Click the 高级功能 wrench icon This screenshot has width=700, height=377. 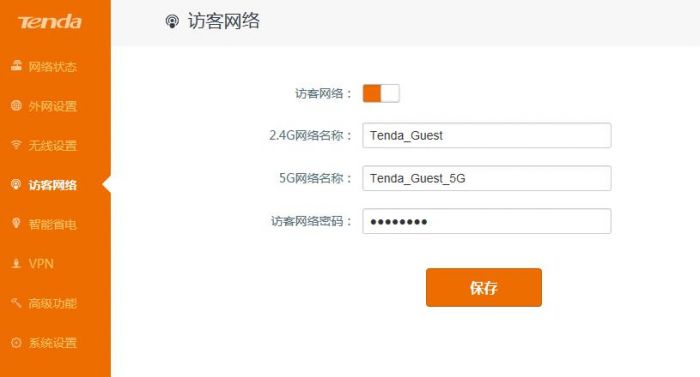16,303
